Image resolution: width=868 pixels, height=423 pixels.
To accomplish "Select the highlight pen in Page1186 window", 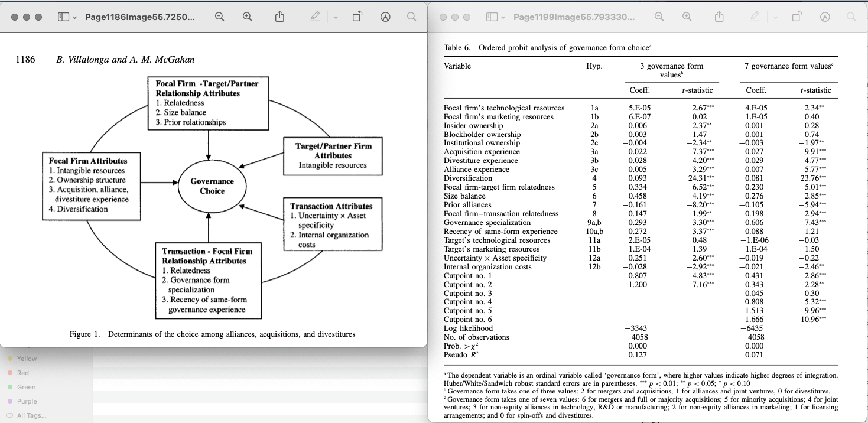I will (316, 17).
